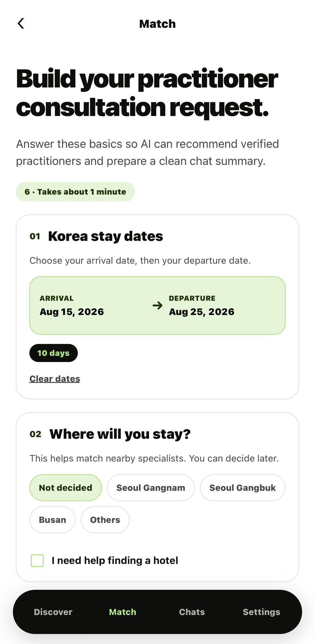Click the 'Clear dates' link

(x=55, y=379)
